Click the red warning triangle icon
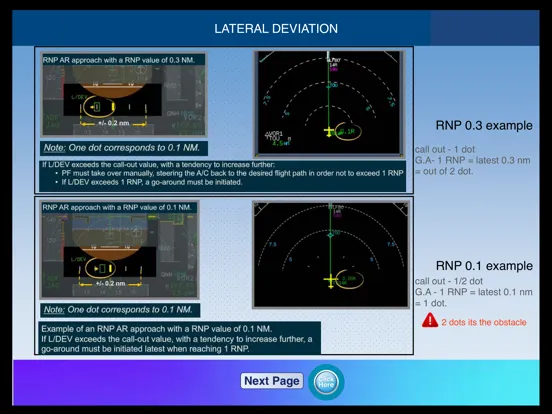Image resolution: width=552 pixels, height=414 pixels. pos(430,320)
